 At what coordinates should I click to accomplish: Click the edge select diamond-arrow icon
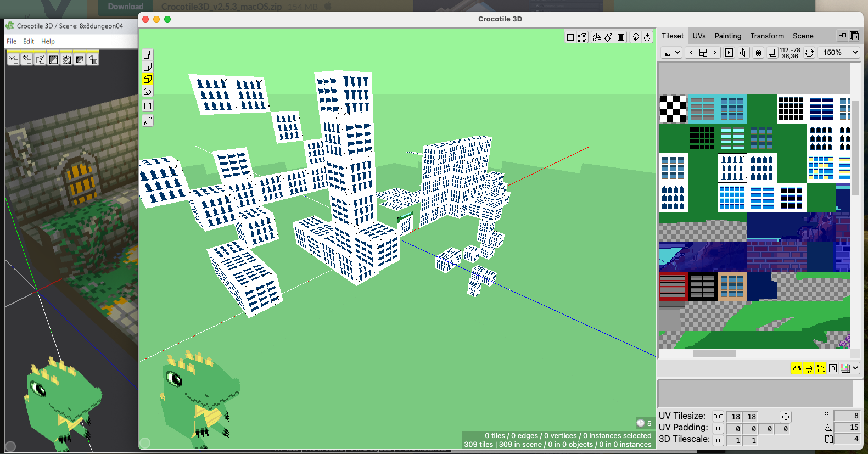(609, 37)
